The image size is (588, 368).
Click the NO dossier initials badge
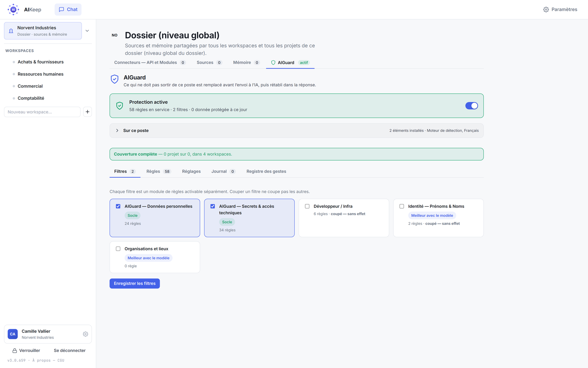[115, 35]
